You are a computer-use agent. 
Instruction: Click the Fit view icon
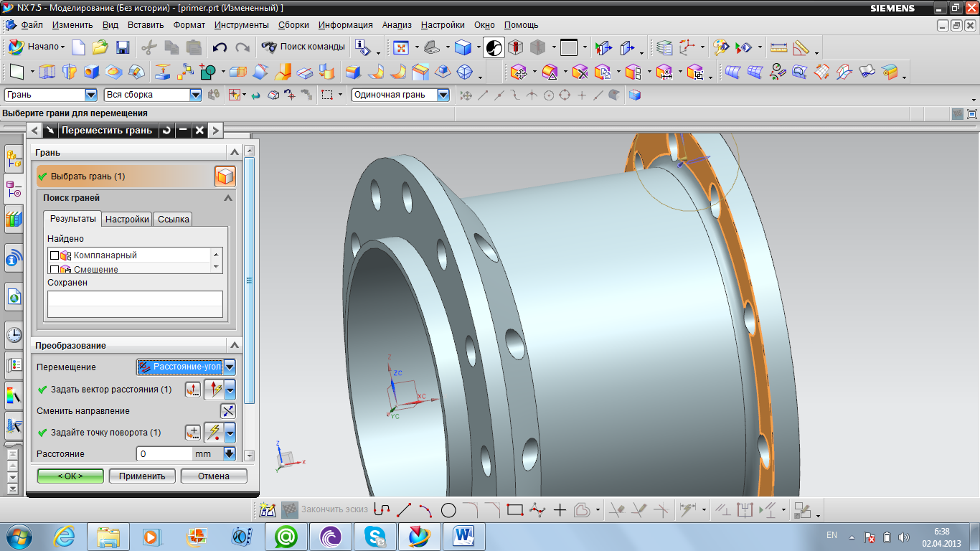click(x=400, y=47)
